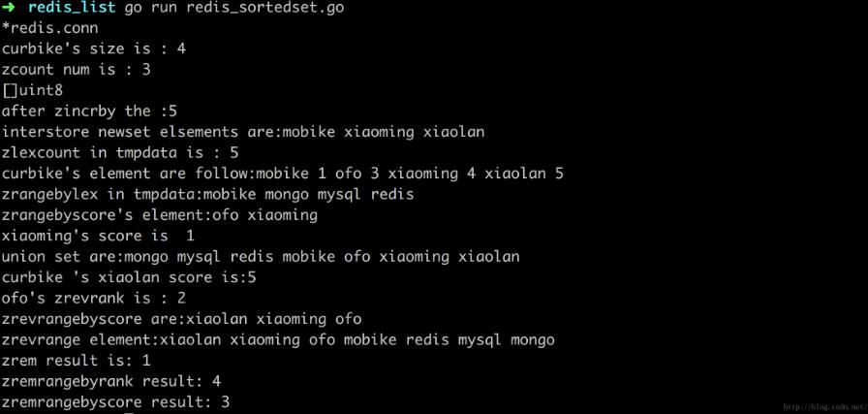
Task: Click the "zrem result is: 1" line
Action: pyautogui.click(x=77, y=360)
